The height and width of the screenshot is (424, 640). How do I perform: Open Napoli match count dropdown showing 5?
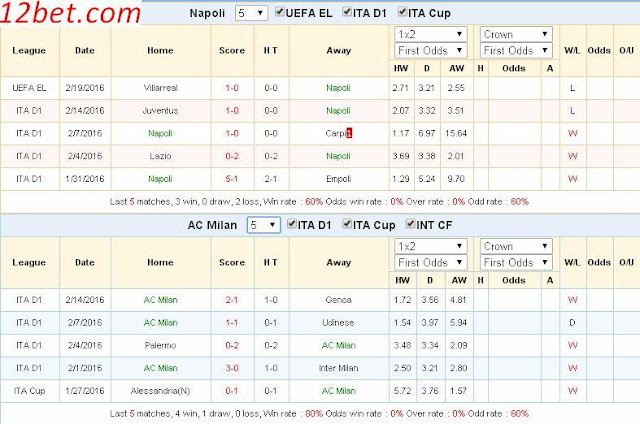(x=251, y=13)
